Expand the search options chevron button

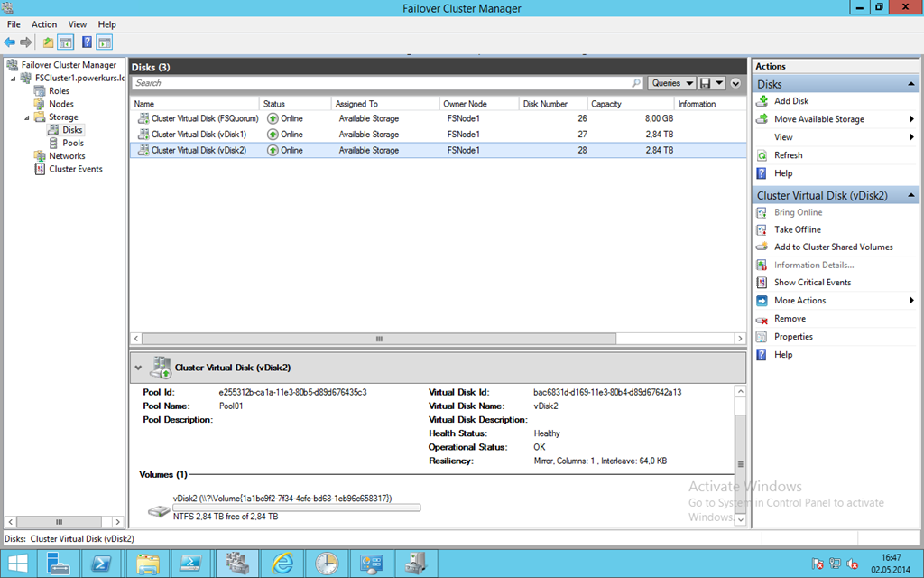(735, 83)
